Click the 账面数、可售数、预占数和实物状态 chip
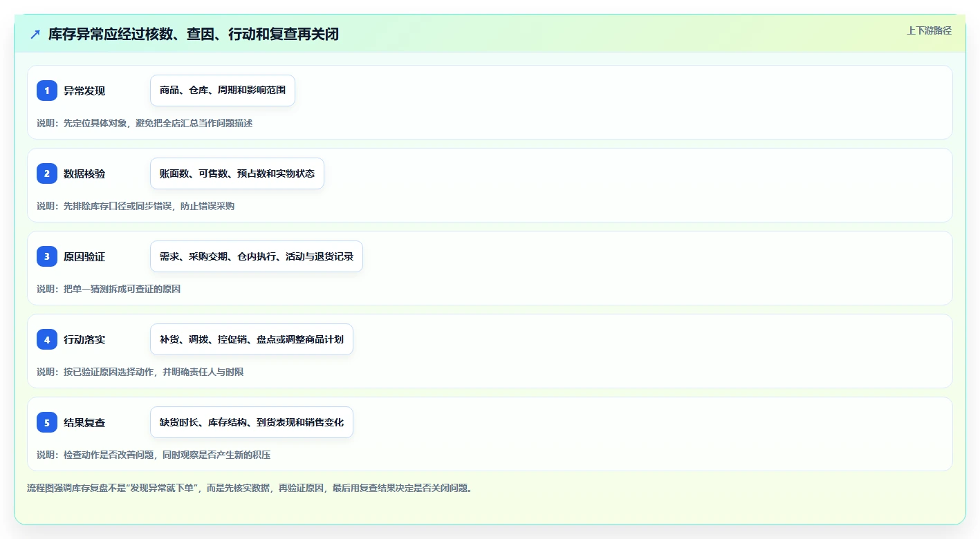980x539 pixels. 237,173
